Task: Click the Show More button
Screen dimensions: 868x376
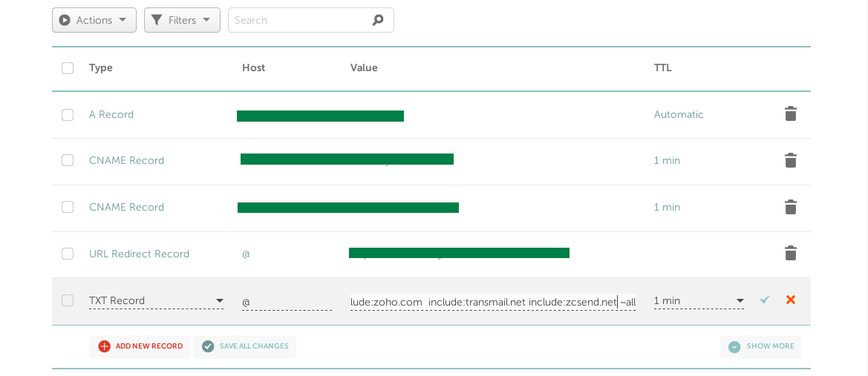Action: [x=761, y=346]
